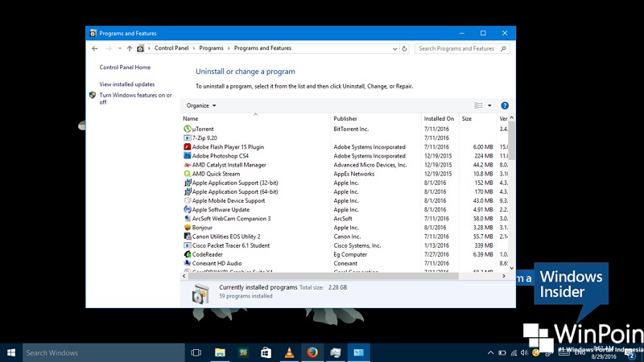Open Control Panel Home link

pyautogui.click(x=125, y=68)
